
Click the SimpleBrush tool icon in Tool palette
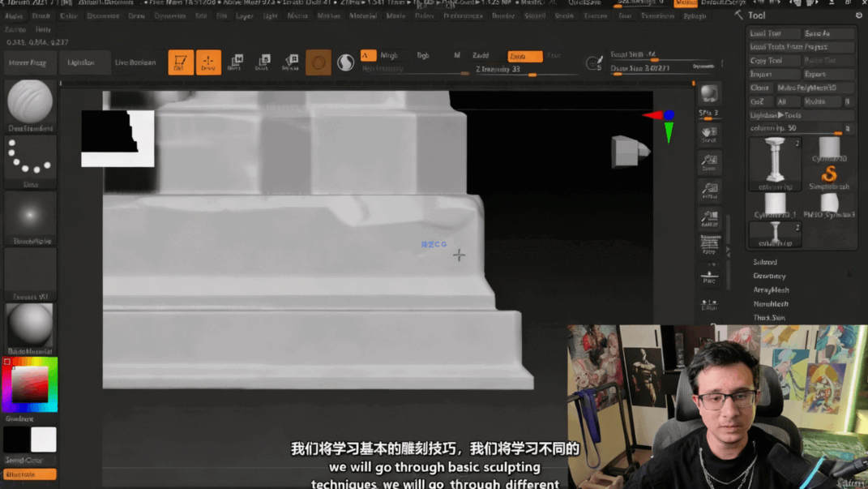coord(829,174)
